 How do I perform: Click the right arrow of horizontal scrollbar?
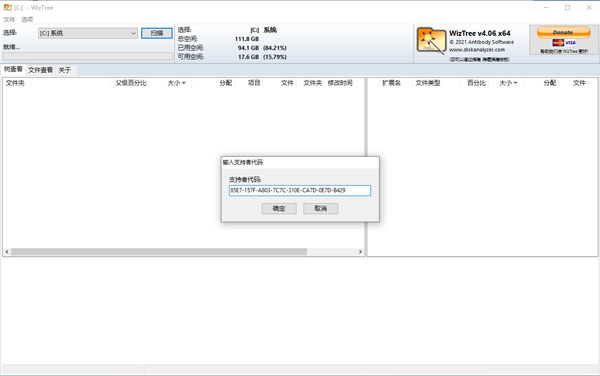[360, 252]
